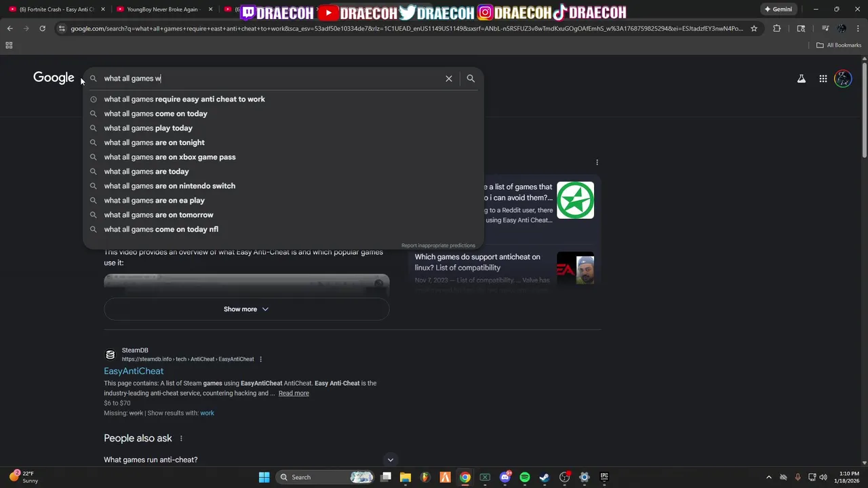
Task: Open the three-dot menu above the result cards
Action: click(x=597, y=163)
